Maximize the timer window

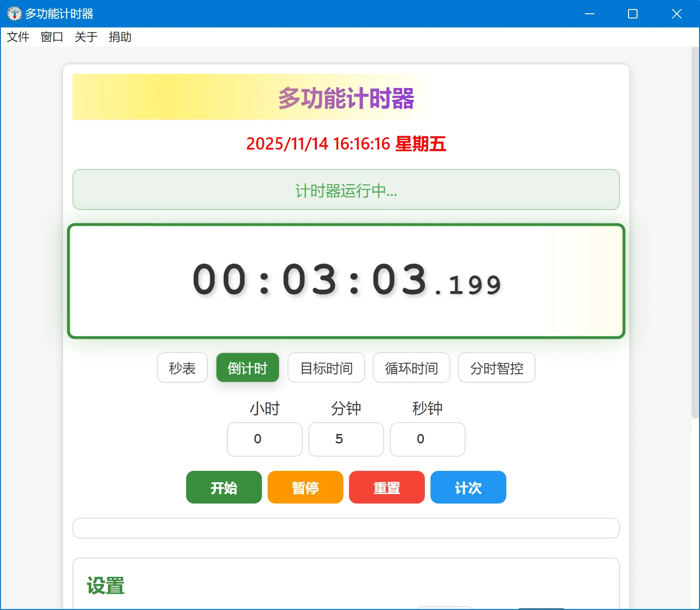[x=632, y=14]
